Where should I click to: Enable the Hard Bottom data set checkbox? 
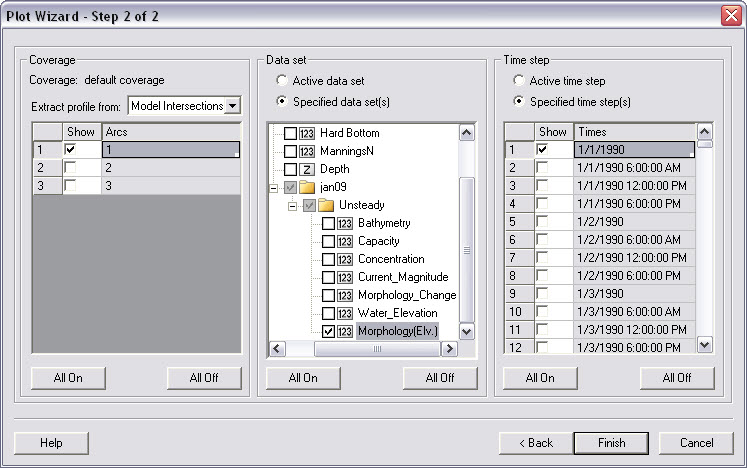[x=290, y=133]
